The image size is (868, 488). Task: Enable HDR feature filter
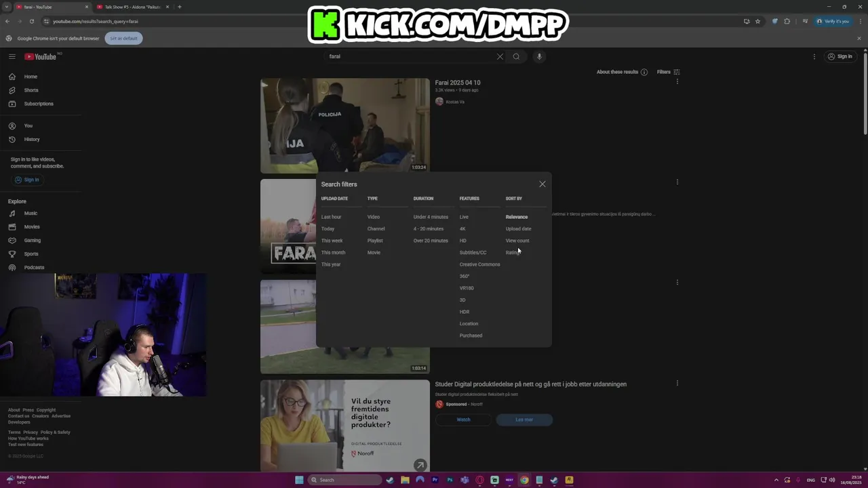click(x=465, y=312)
